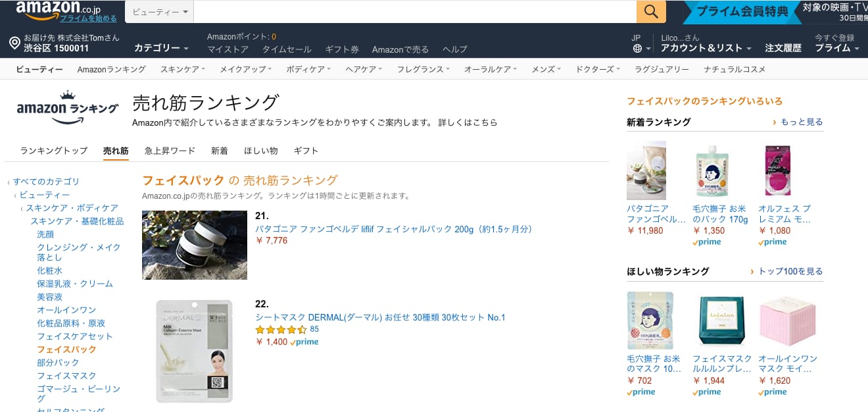Click the orange search magnifier button
This screenshot has height=412, width=868.
click(x=651, y=11)
